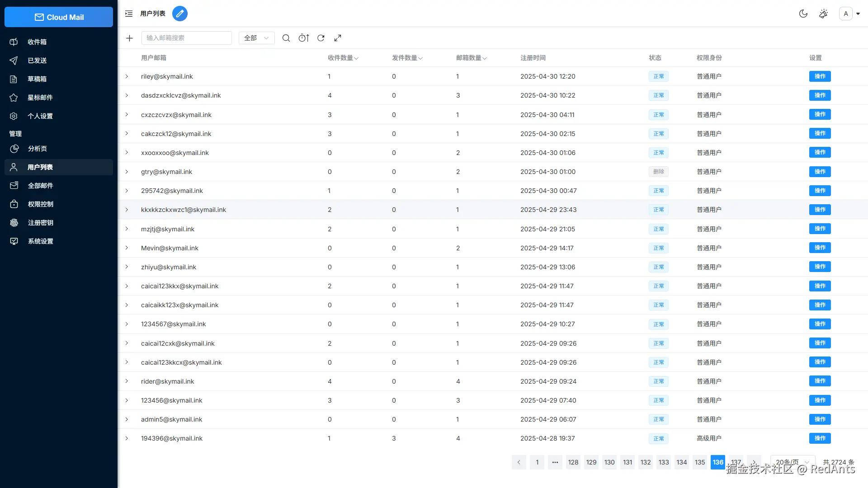Image resolution: width=868 pixels, height=488 pixels.
Task: Expand the riley@skymail.ink row
Action: tap(127, 76)
